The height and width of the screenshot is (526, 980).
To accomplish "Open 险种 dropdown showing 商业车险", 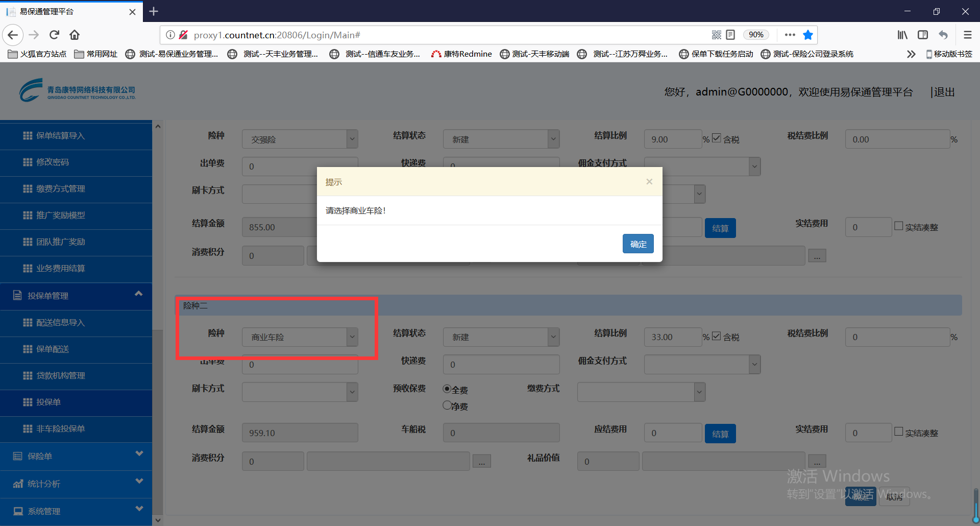I will [300, 337].
